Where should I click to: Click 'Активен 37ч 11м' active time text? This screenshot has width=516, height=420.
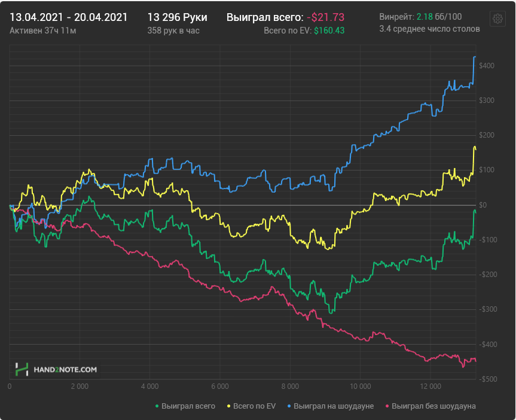[43, 31]
